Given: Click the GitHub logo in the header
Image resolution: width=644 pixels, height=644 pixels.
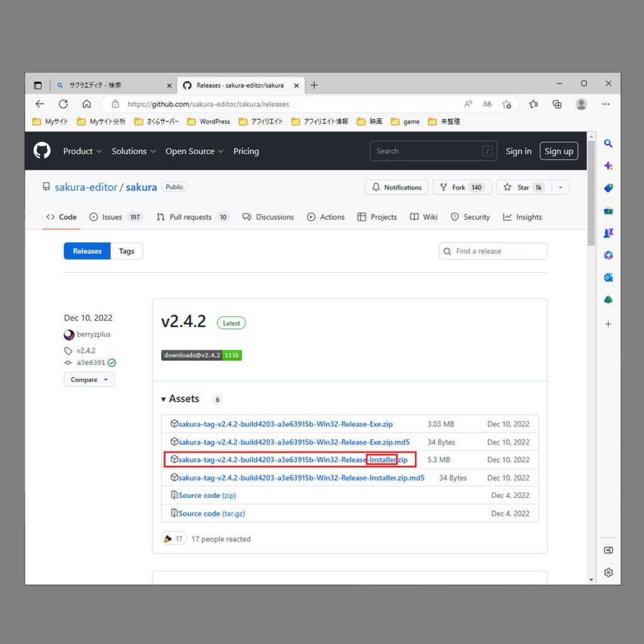Looking at the screenshot, I should [42, 151].
